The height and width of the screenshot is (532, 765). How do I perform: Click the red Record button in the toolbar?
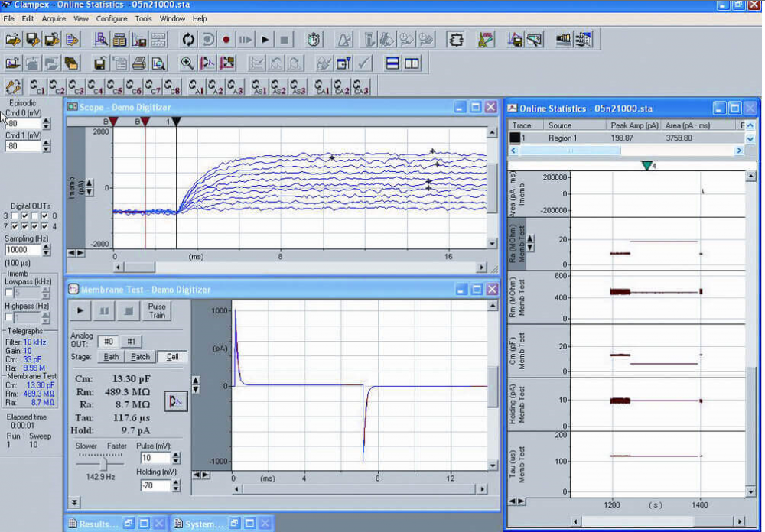coord(226,39)
